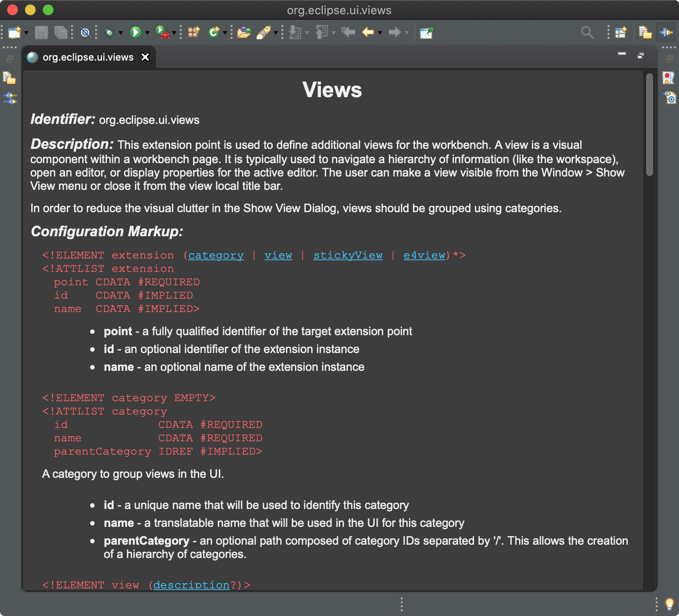Click the New wizard toolbar icon
This screenshot has width=679, height=616.
(x=15, y=33)
